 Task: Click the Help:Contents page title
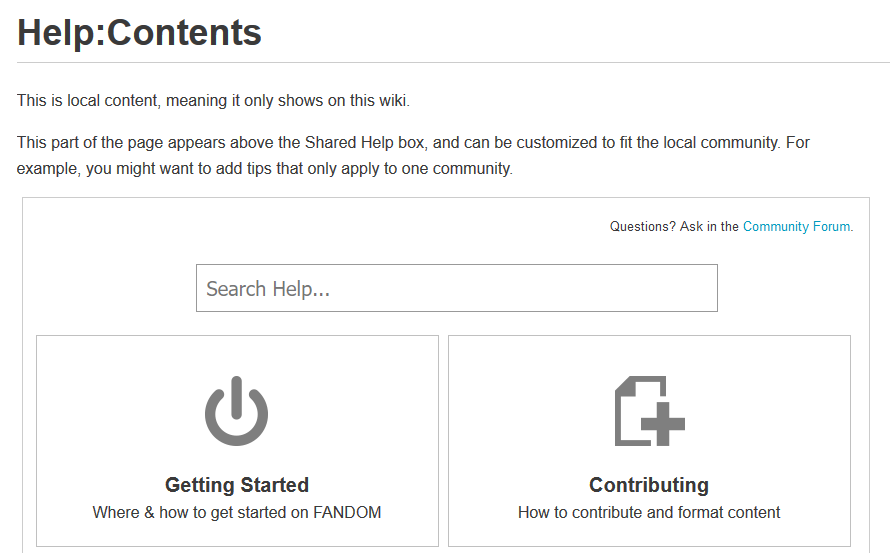pos(139,33)
